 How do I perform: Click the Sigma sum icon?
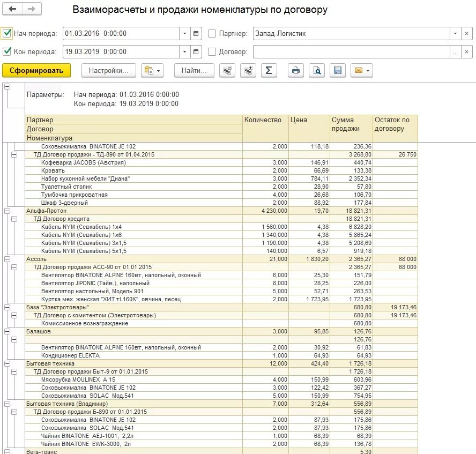[269, 70]
